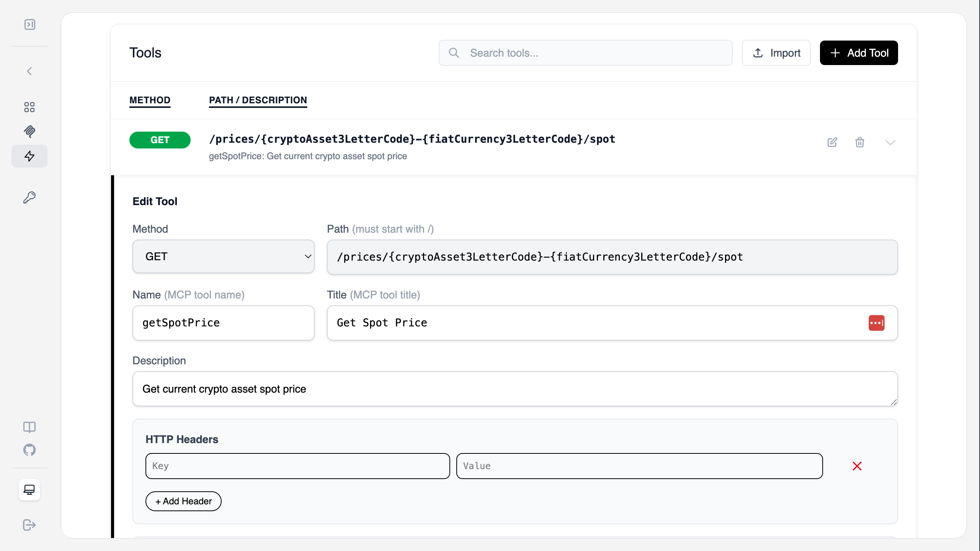Remove the HTTP header row with red X
This screenshot has height=551, width=980.
[857, 466]
